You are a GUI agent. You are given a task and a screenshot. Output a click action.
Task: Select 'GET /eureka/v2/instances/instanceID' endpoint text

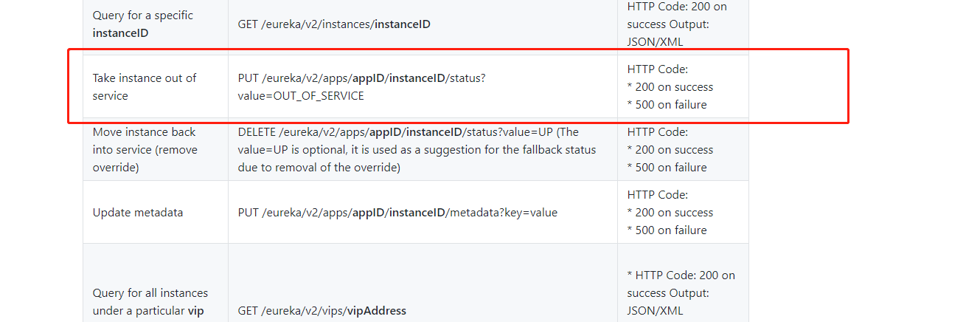[x=334, y=24]
